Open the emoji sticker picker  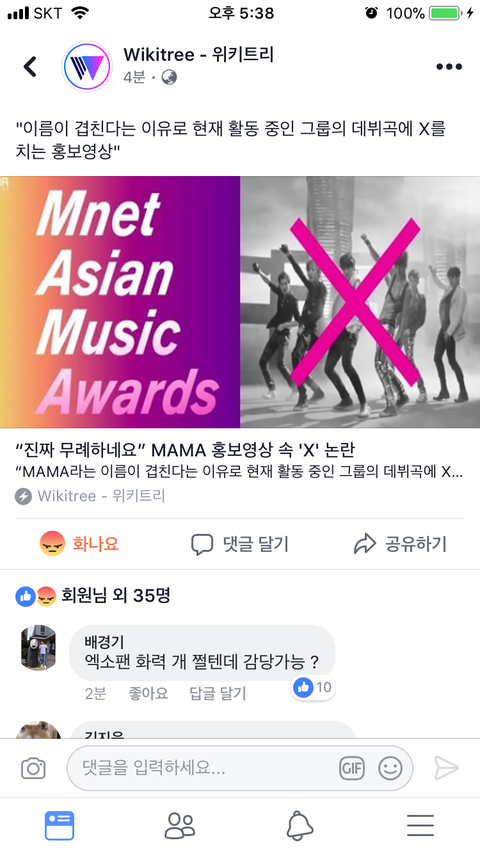390,768
